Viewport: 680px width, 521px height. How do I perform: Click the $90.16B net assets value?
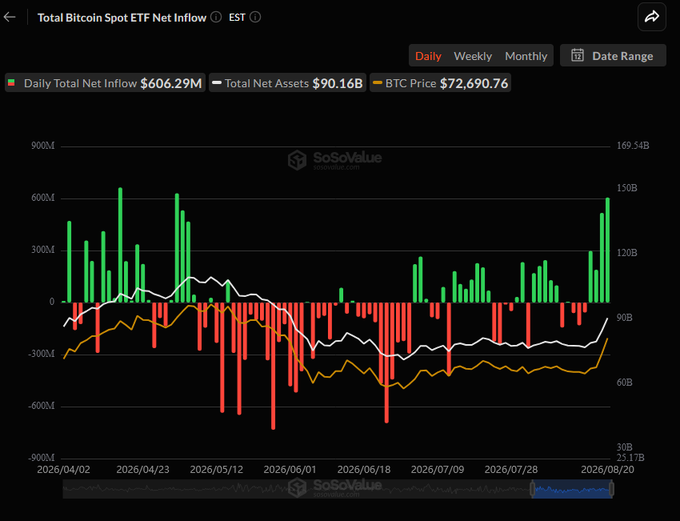pyautogui.click(x=337, y=83)
